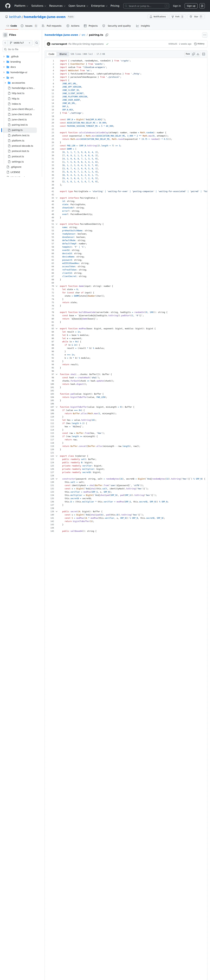The height and width of the screenshot is (980, 210).
Task: View file History
Action: (199, 44)
